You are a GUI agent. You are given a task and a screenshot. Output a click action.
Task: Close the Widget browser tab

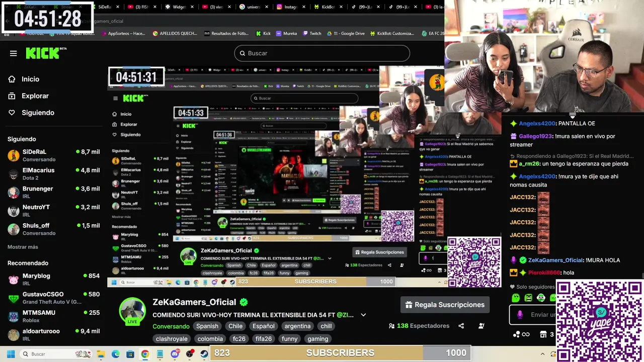tap(193, 7)
